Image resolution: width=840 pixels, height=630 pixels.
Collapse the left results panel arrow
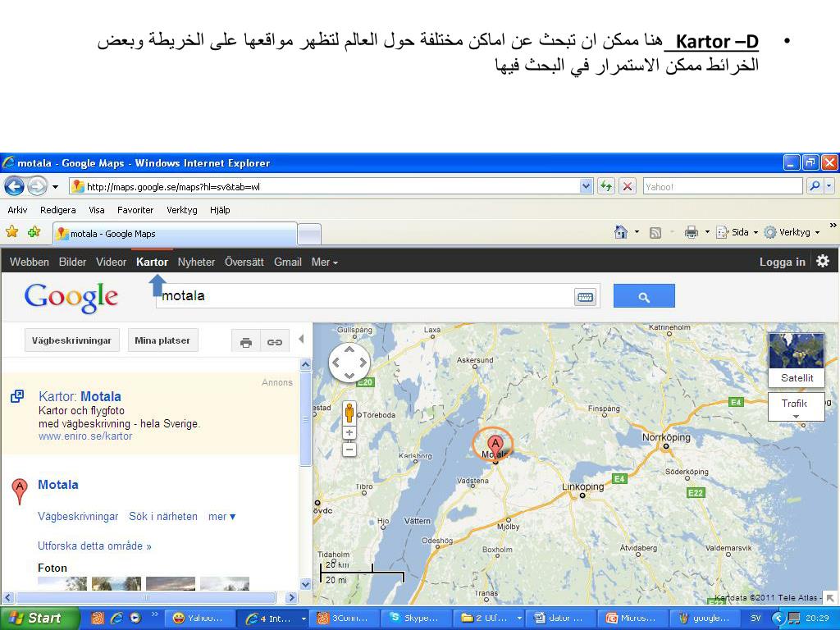301,339
